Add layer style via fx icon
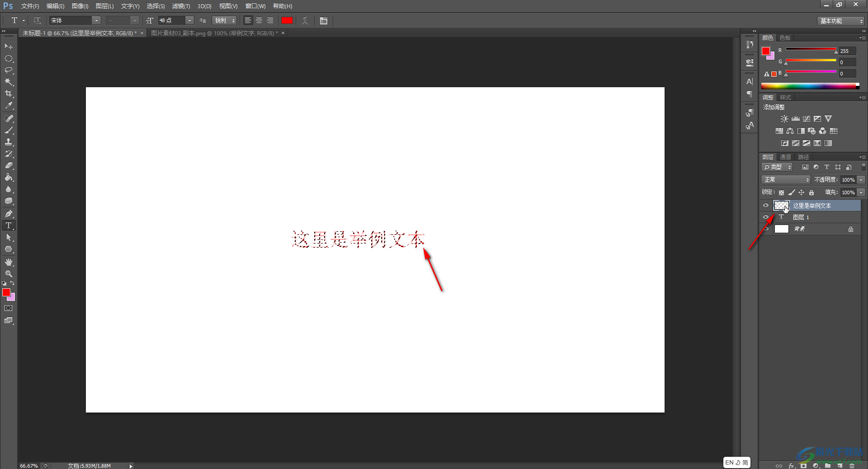The image size is (868, 469). click(x=792, y=465)
